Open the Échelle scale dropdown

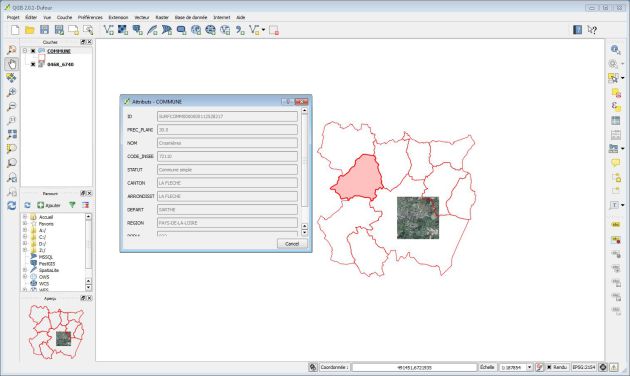coord(529,367)
